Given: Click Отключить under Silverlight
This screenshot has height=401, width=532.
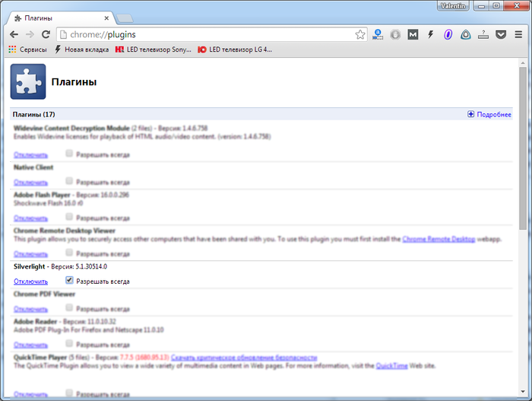Looking at the screenshot, I should pyautogui.click(x=30, y=282).
